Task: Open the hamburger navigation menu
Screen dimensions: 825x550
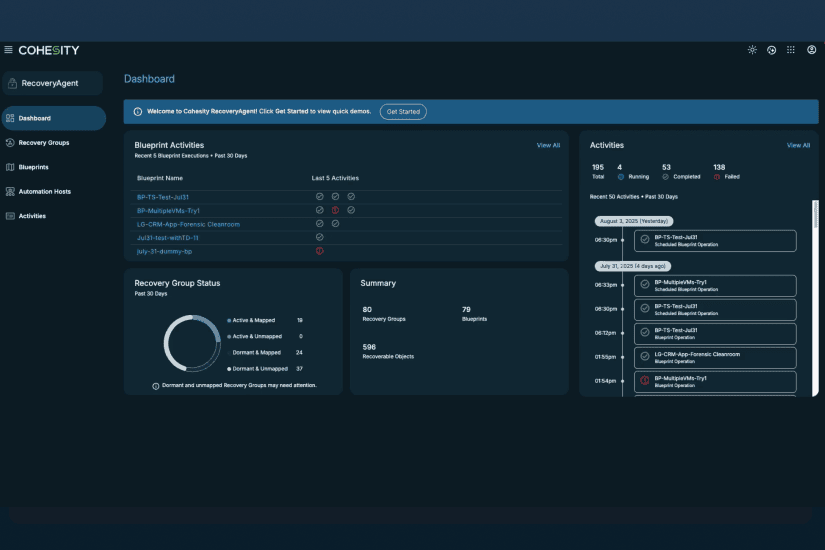Action: click(8, 50)
